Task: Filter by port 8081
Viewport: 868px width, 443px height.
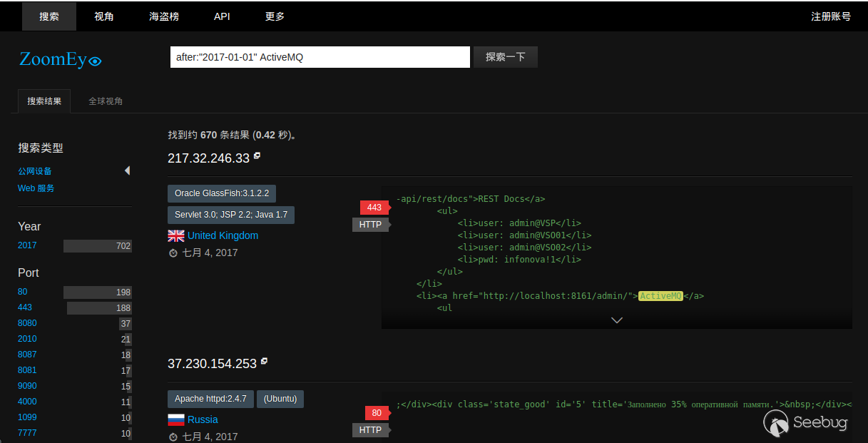Action: pos(27,370)
